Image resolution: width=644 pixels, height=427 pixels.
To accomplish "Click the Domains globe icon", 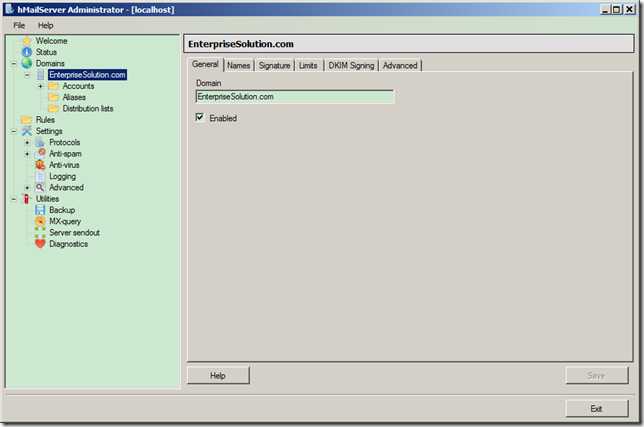I will point(27,63).
